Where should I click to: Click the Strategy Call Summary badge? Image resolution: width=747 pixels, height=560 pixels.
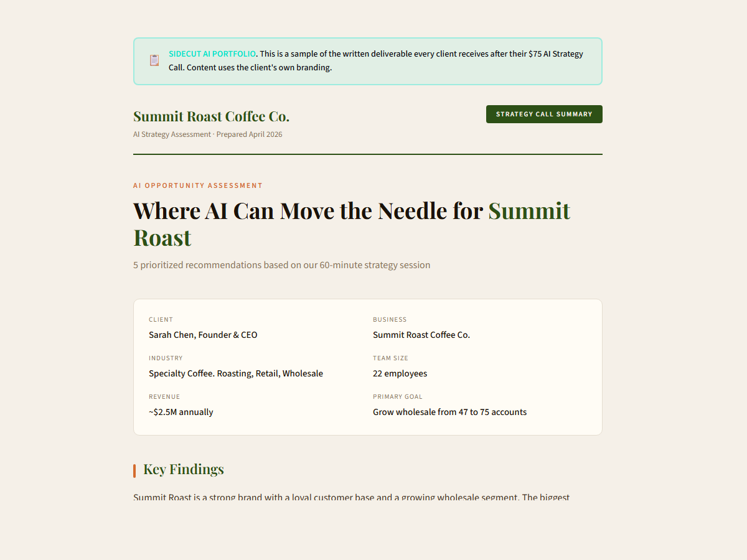544,114
